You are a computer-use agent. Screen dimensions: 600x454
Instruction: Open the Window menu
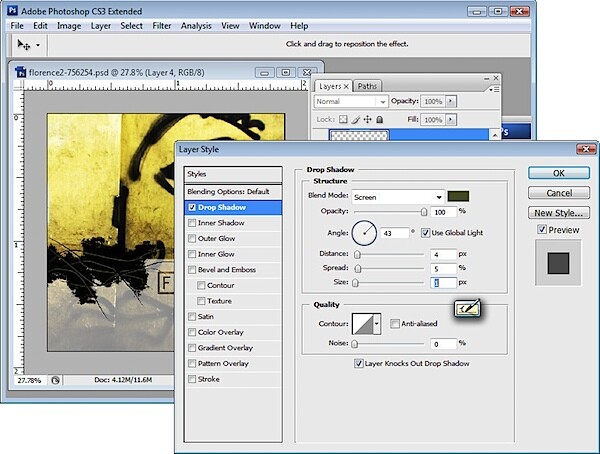tap(265, 26)
